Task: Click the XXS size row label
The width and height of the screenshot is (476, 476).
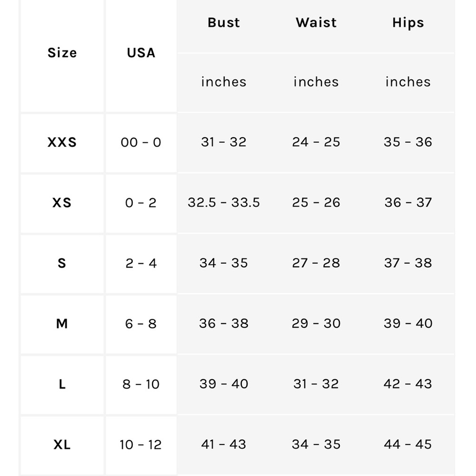Action: pos(62,142)
